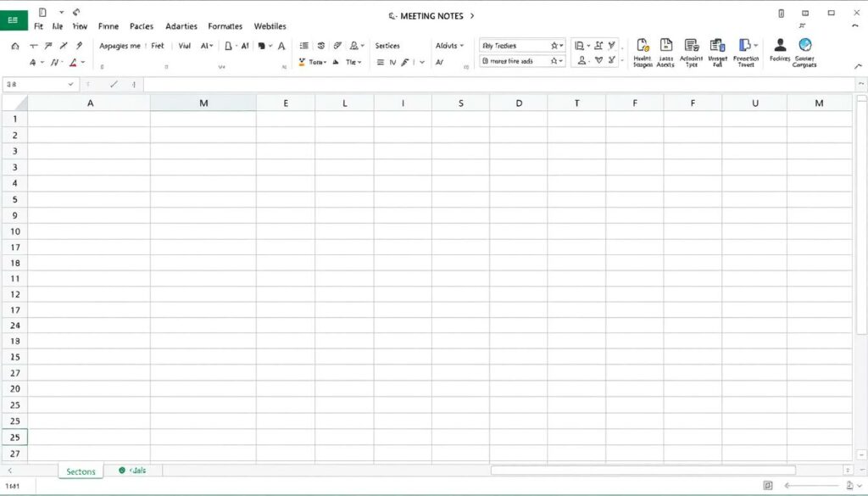Click the dark triangle icon before Tle
868x496 pixels.
(x=336, y=62)
